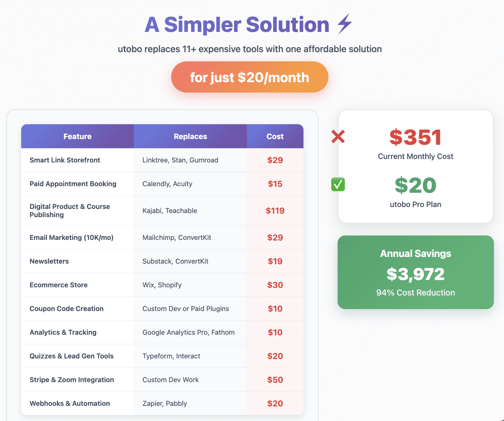Click the Paid Appointment Booking feature

(x=73, y=184)
